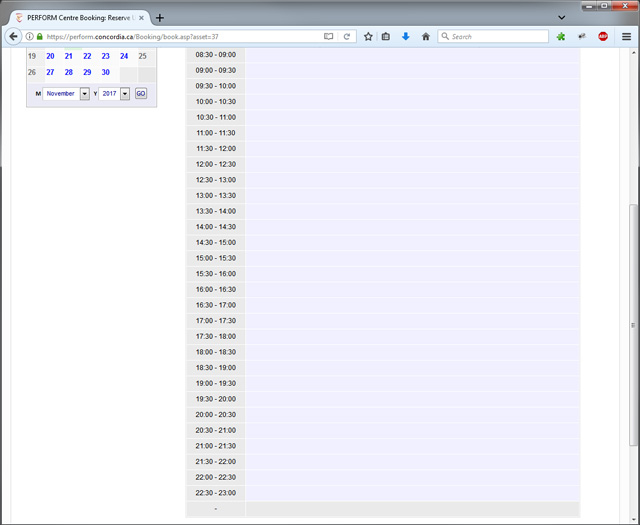640x525 pixels.
Task: Pick calendar date 27
Action: (x=50, y=72)
